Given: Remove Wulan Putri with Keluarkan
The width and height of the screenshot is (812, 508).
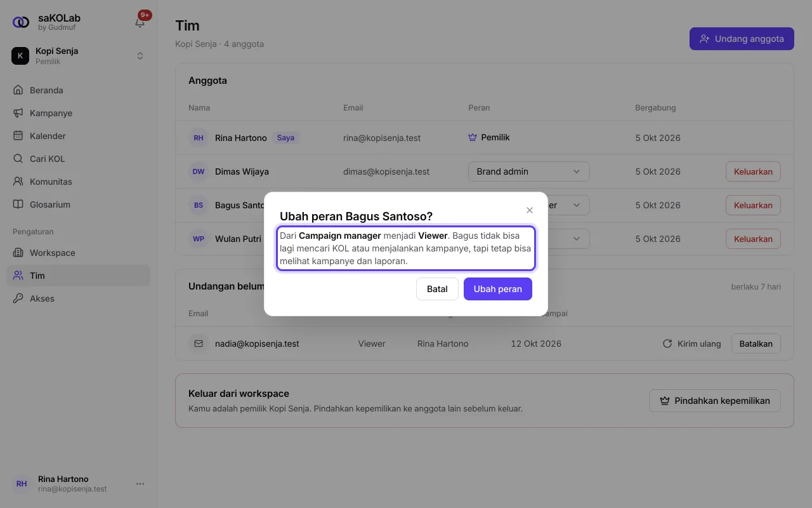Looking at the screenshot, I should [x=753, y=239].
